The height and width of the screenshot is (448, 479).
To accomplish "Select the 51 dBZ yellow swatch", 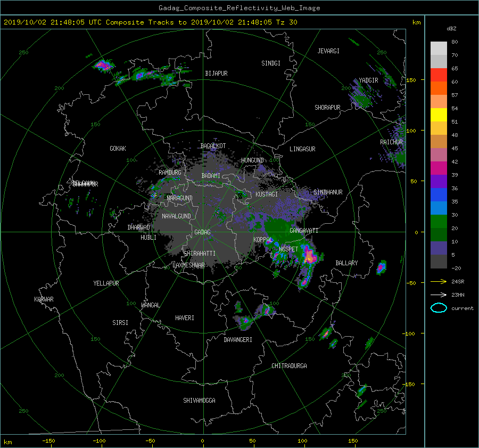I will 439,115.
